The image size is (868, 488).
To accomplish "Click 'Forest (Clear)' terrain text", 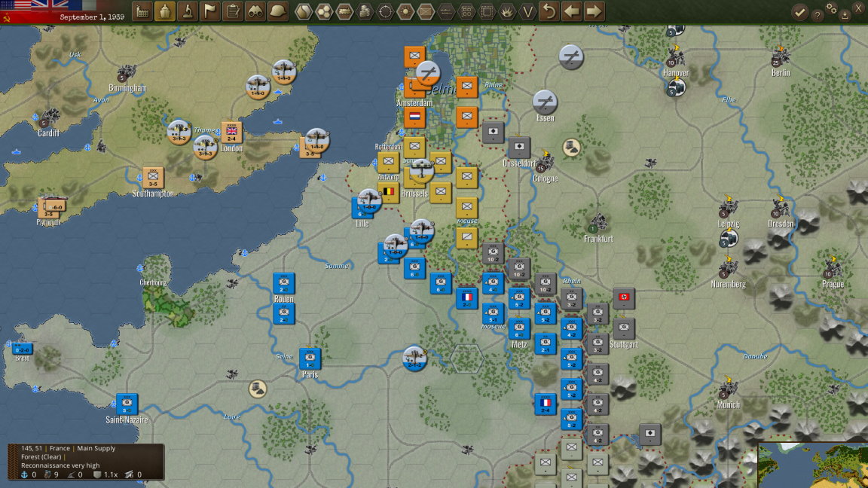I will coord(41,457).
